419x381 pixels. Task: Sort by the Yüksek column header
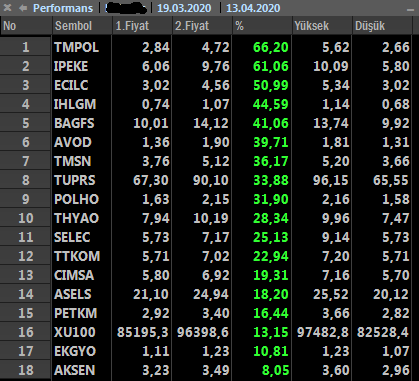click(x=322, y=26)
